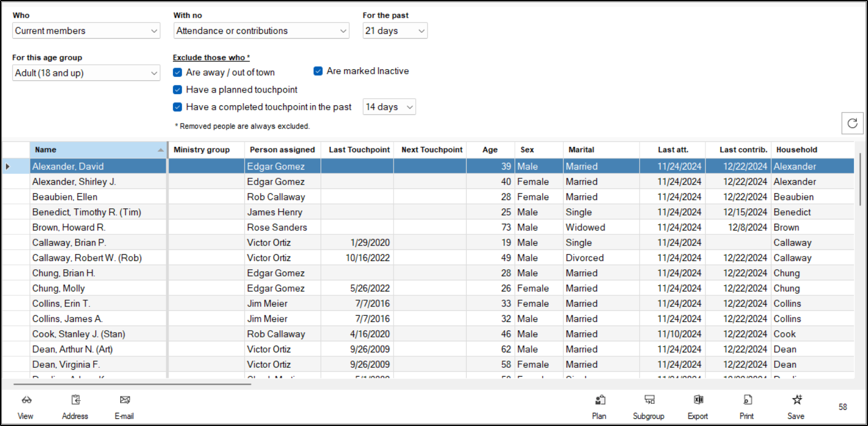Click the Plan touchpoint icon
This screenshot has height=426, width=868.
[599, 401]
